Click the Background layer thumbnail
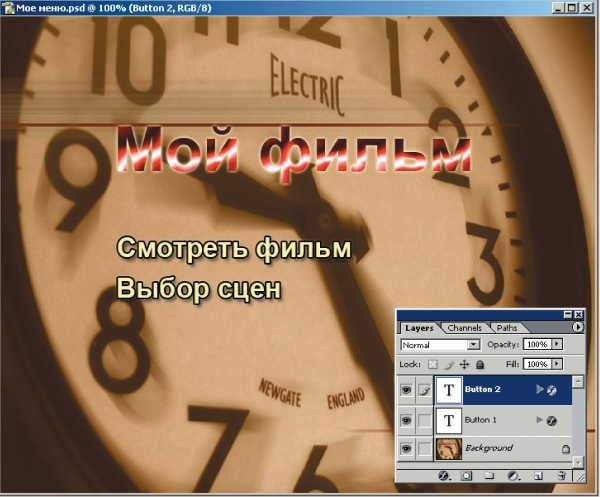Image resolution: width=600 pixels, height=497 pixels. 448,449
